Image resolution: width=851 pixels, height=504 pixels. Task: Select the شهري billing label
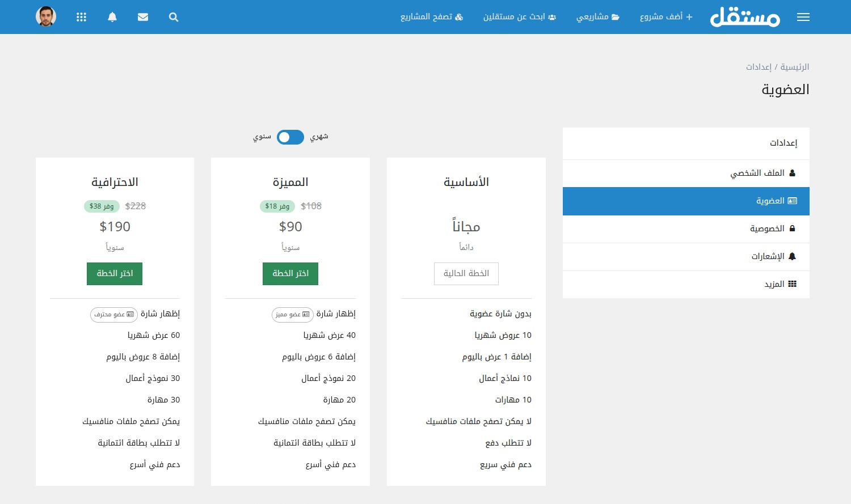[319, 137]
